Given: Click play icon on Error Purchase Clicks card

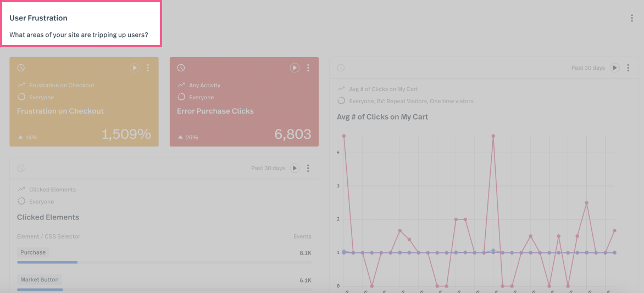Looking at the screenshot, I should (x=295, y=68).
